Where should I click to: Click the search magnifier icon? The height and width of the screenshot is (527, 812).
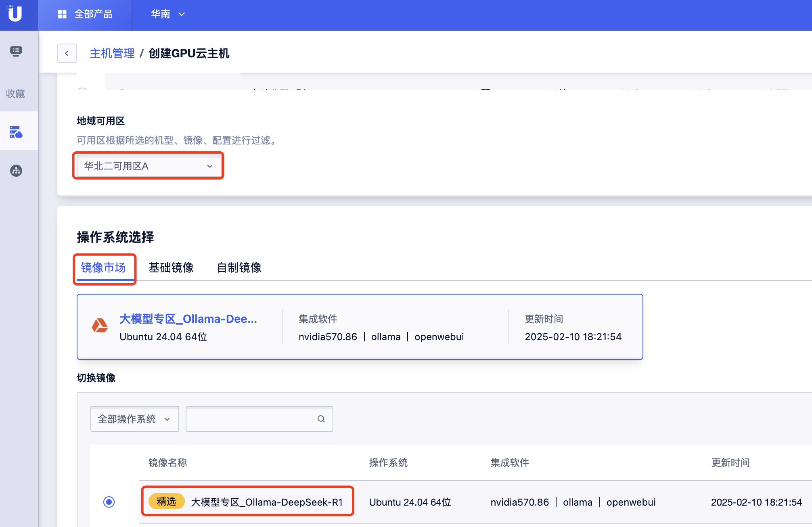pos(321,419)
